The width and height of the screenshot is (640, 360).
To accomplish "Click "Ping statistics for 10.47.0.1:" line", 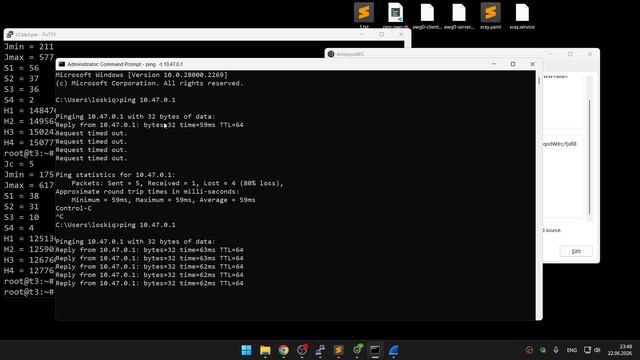I will coord(116,175).
